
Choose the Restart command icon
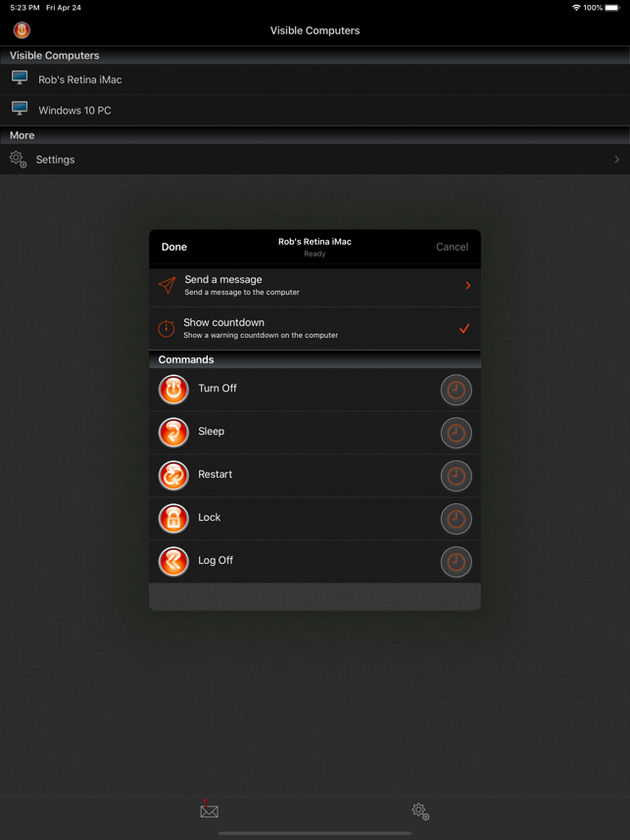click(x=173, y=475)
